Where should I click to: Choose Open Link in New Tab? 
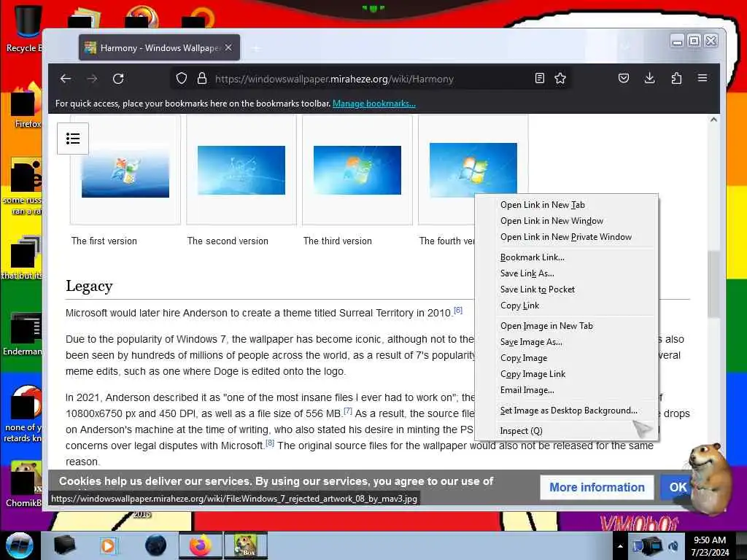click(x=566, y=205)
